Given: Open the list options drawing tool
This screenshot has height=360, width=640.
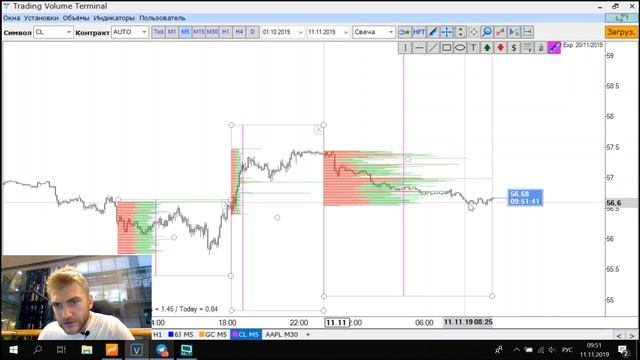Looking at the screenshot, I should (x=527, y=48).
